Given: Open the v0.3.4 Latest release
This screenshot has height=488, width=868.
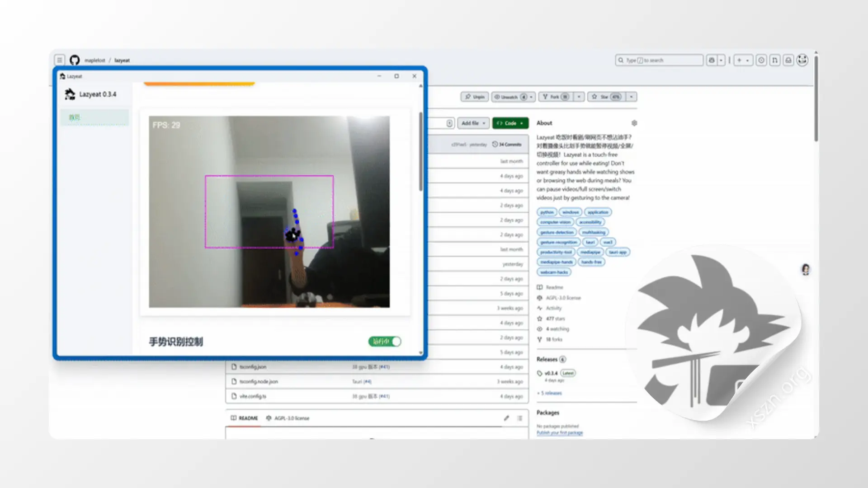Looking at the screenshot, I should point(556,373).
